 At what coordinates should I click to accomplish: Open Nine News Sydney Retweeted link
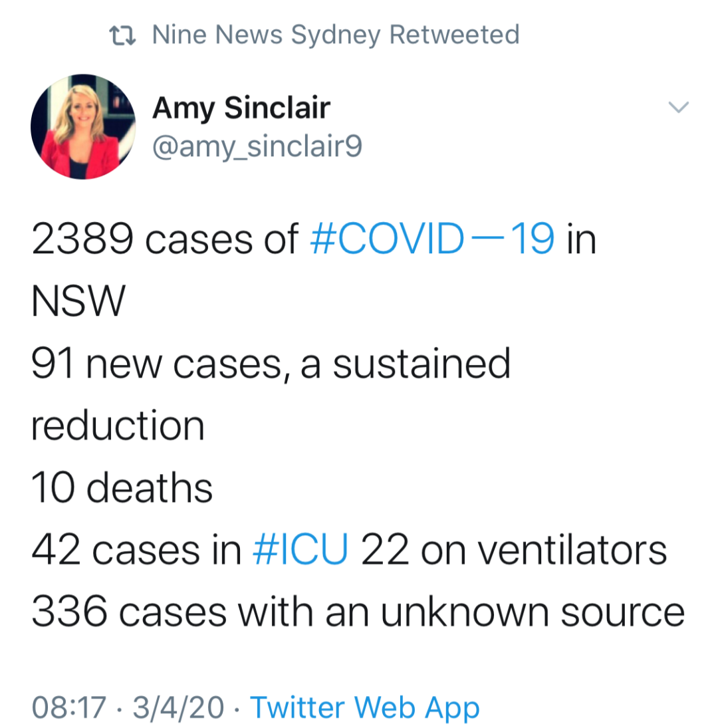pyautogui.click(x=336, y=35)
